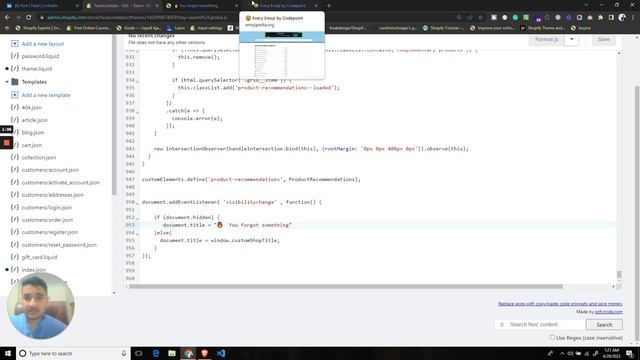Image resolution: width=640 pixels, height=360 pixels.
Task: Open customers/activate_account.json file
Action: (60, 183)
